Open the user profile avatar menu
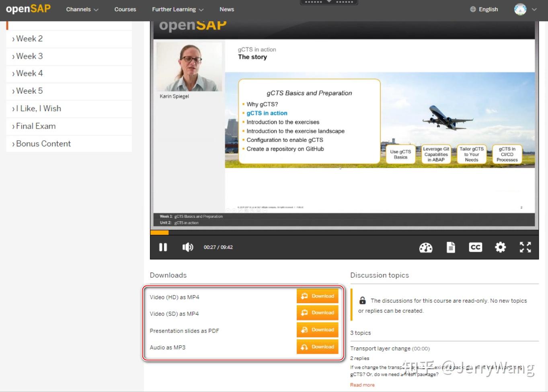 (x=520, y=9)
